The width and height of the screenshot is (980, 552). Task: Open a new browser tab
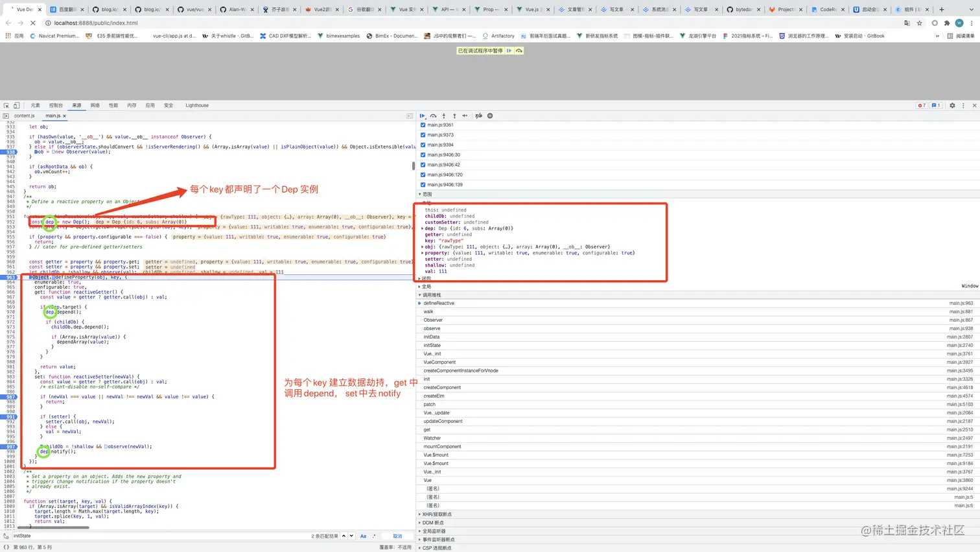[x=942, y=9]
